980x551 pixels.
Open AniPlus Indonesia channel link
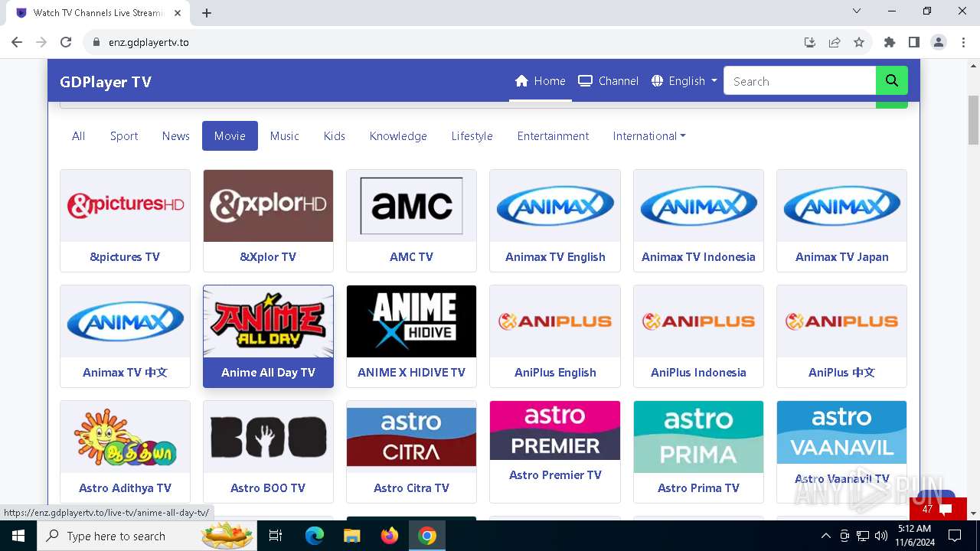coord(698,373)
